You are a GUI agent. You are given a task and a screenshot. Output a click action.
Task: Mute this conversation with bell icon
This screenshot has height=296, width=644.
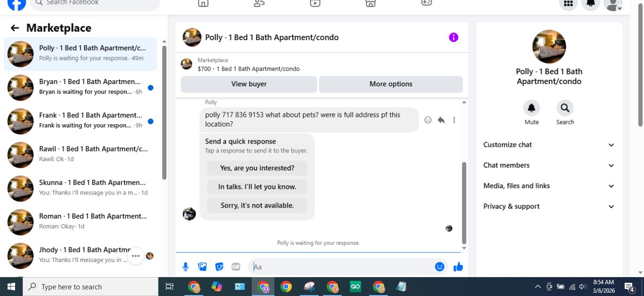coord(532,108)
